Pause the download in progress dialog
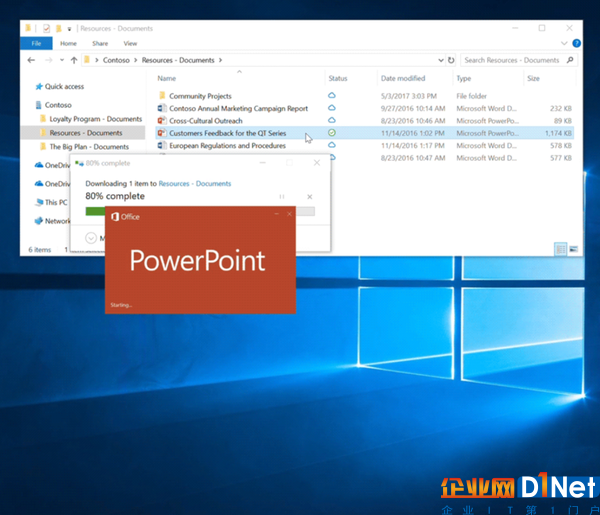The width and height of the screenshot is (600, 515). click(282, 197)
